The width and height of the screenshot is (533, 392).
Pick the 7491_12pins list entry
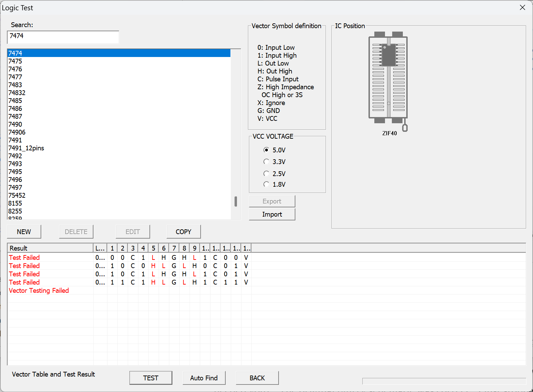coord(26,148)
